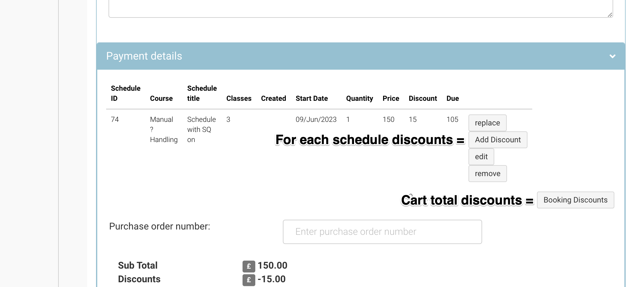Select the Schedule ID column header
The width and height of the screenshot is (644, 287).
click(x=125, y=93)
